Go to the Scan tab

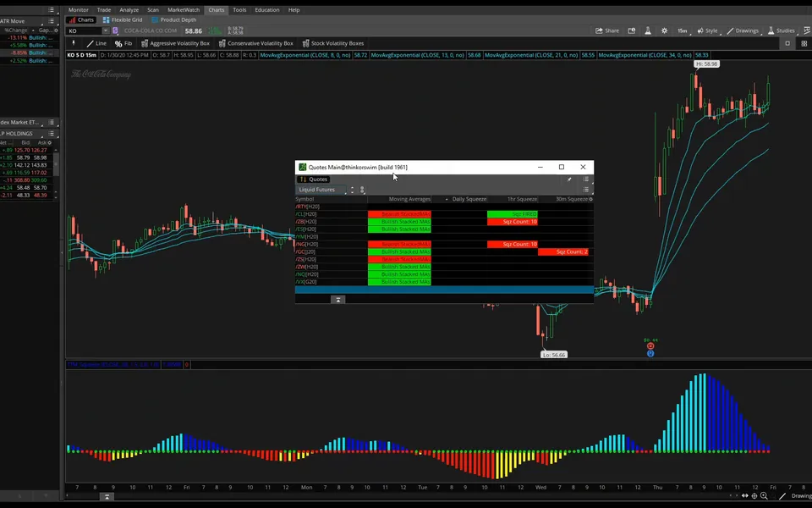point(153,10)
